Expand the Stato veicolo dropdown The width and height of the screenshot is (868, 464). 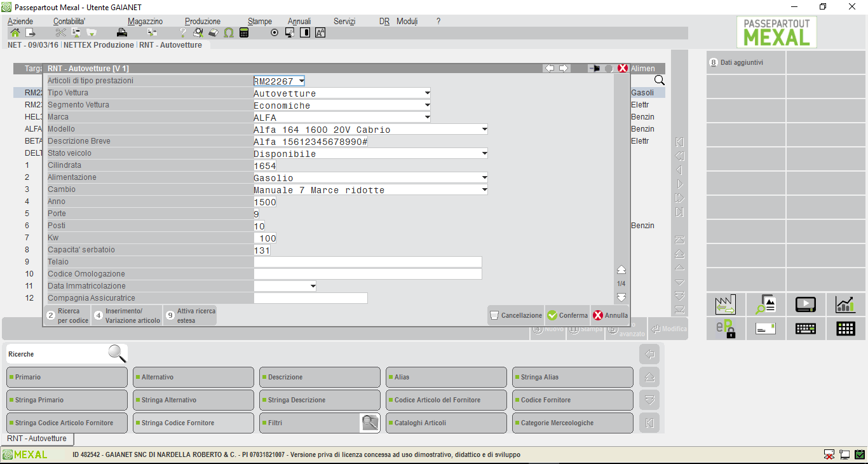coord(484,154)
